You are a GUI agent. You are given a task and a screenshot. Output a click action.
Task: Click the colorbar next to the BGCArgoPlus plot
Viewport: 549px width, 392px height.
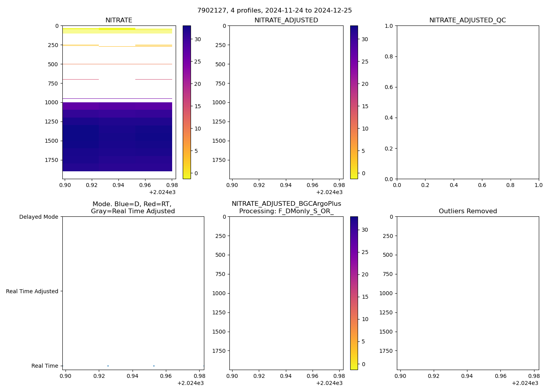point(354,293)
